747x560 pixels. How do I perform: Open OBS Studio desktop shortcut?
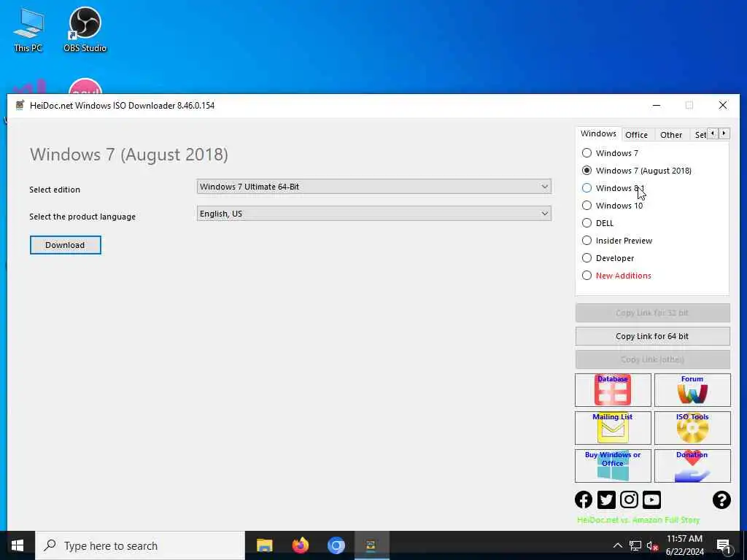click(x=85, y=30)
